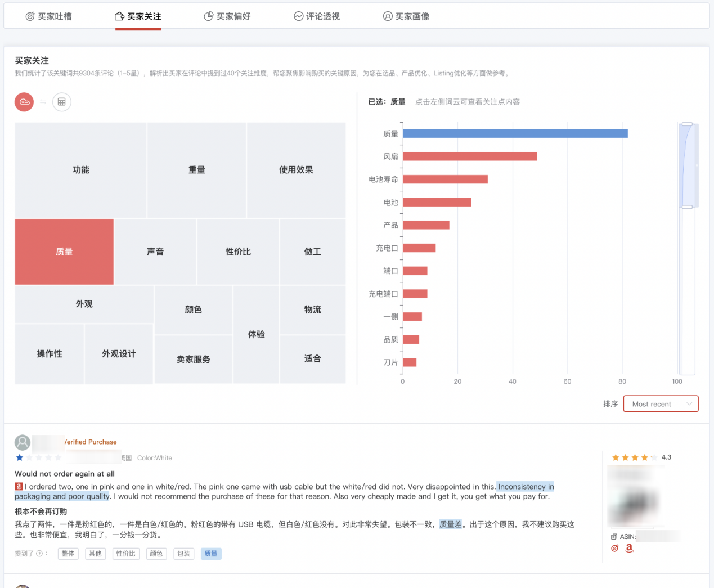The height and width of the screenshot is (588, 714).
Task: Open the 评论透视 tab
Action: pos(317,16)
